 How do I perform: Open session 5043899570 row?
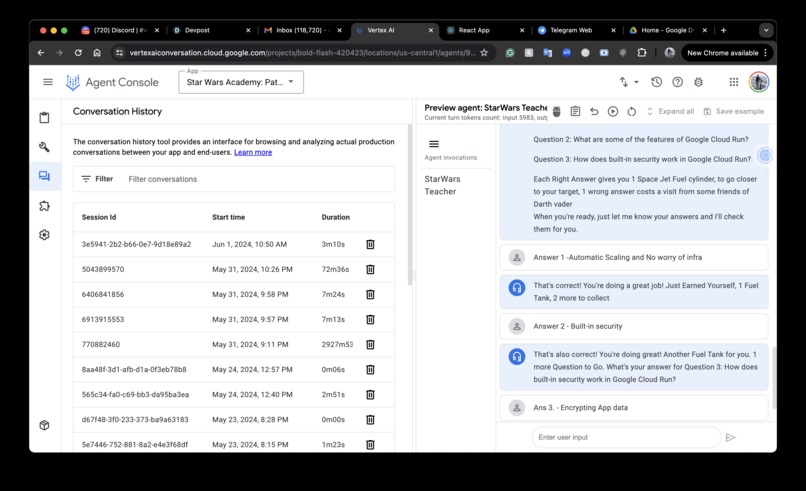tap(234, 269)
